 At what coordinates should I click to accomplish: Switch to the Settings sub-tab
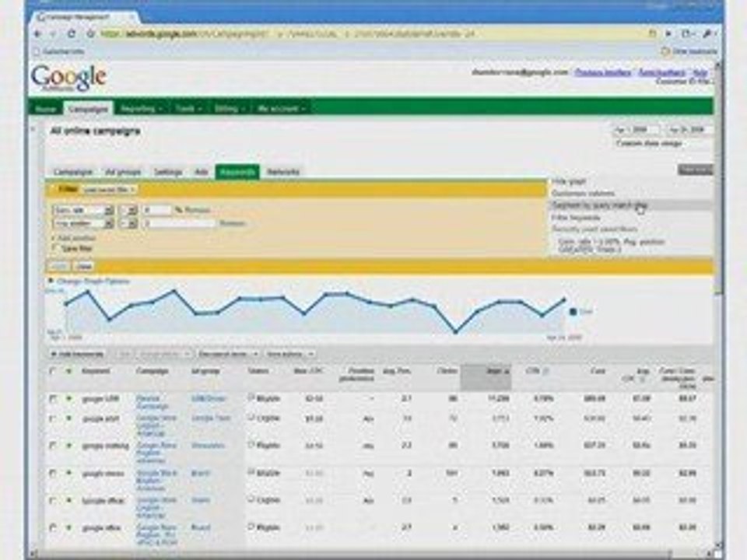[x=168, y=172]
